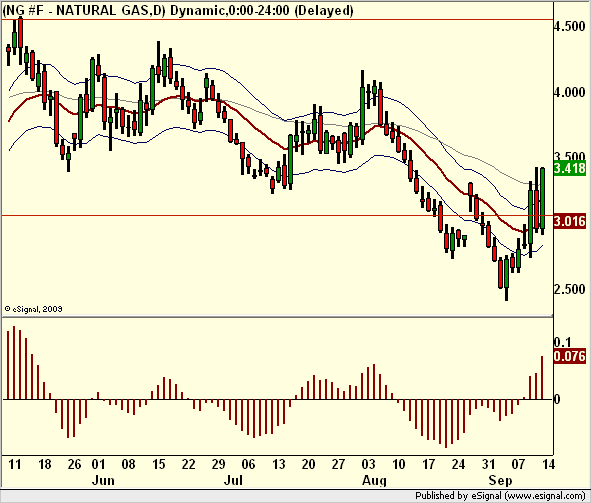Click date label 14 on time axis
The image size is (591, 503).
click(x=548, y=464)
